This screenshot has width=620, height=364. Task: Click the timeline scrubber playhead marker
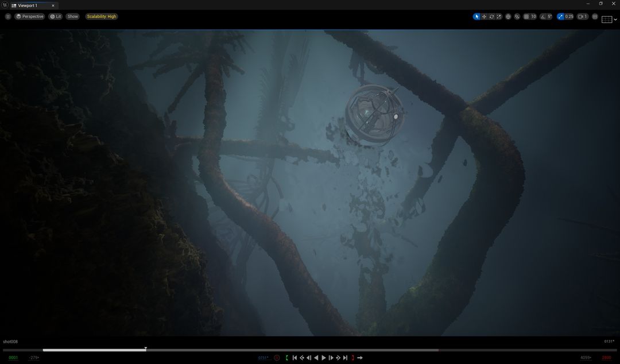click(145, 348)
